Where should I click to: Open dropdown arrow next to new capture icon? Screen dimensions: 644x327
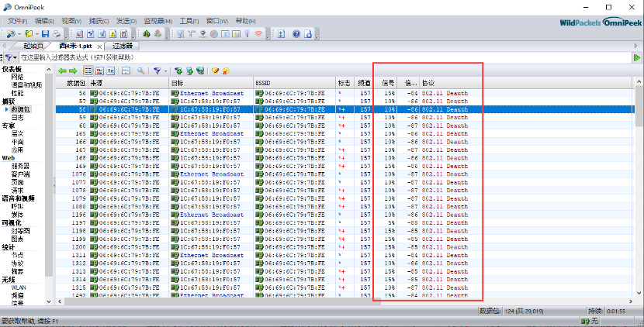coord(19,34)
